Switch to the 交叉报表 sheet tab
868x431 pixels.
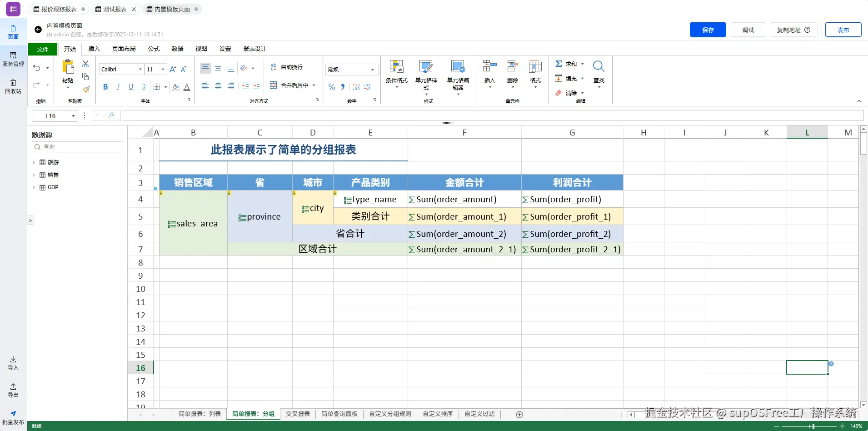(x=298, y=414)
